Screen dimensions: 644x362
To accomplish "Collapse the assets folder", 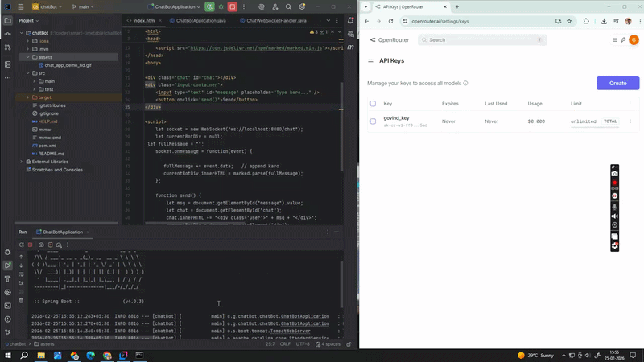I will point(28,57).
